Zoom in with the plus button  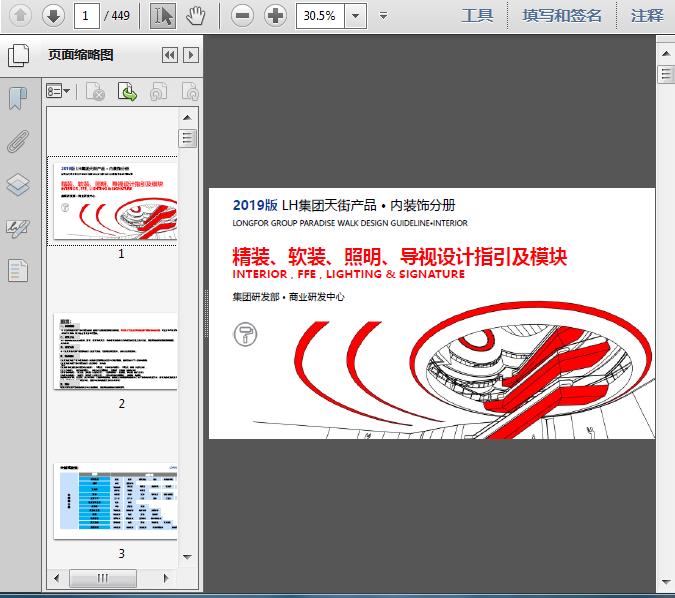tap(275, 16)
